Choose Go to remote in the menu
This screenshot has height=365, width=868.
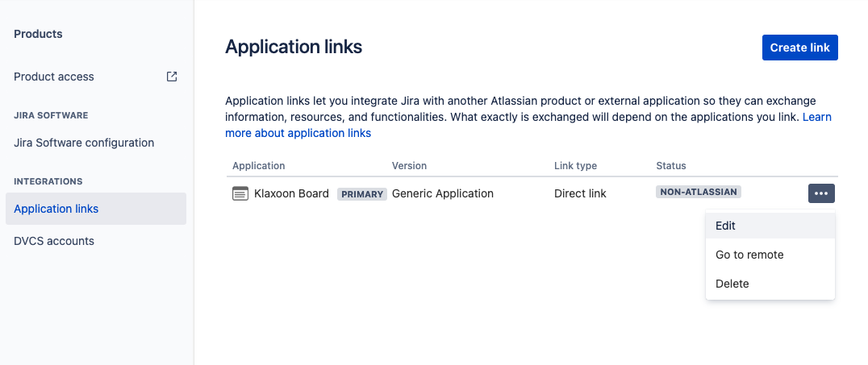tap(770, 255)
